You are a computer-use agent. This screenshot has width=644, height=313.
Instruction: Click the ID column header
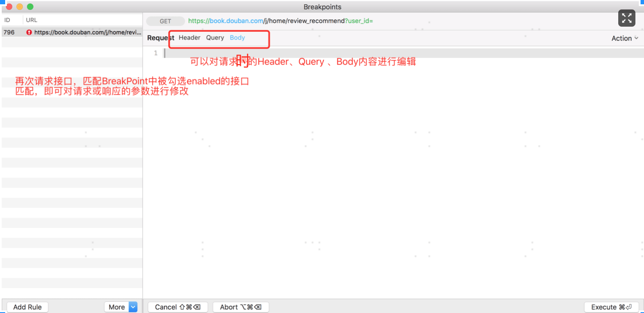click(7, 20)
